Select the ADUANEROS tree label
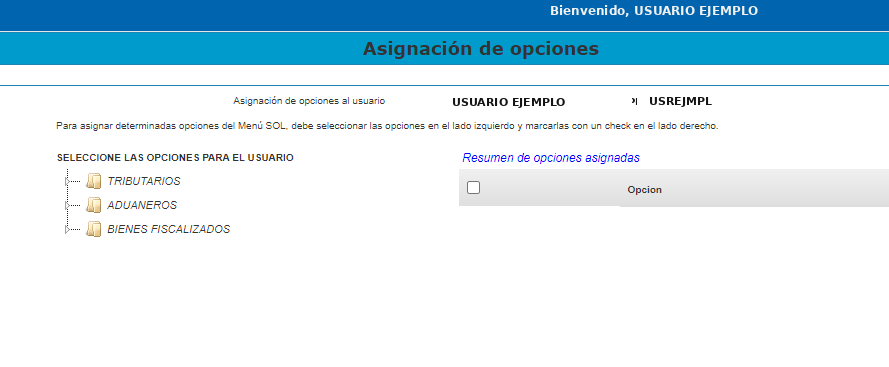Viewport: 889px width, 367px height. click(142, 205)
